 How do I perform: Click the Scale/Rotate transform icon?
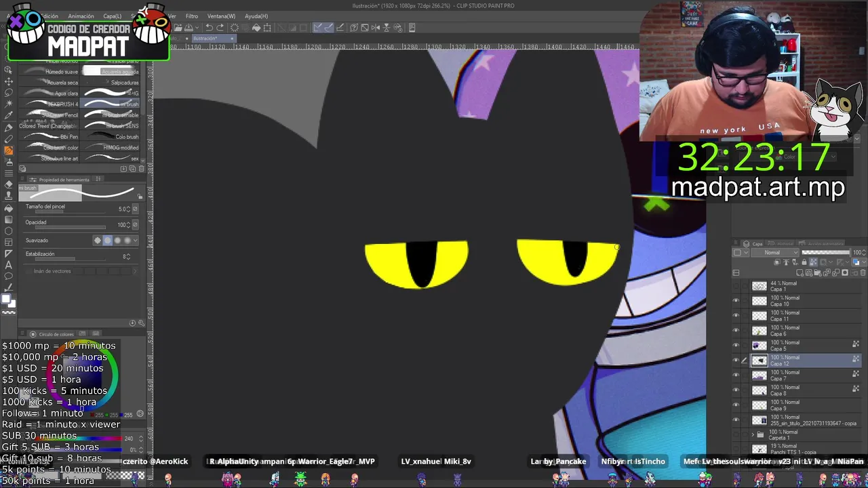[x=267, y=28]
